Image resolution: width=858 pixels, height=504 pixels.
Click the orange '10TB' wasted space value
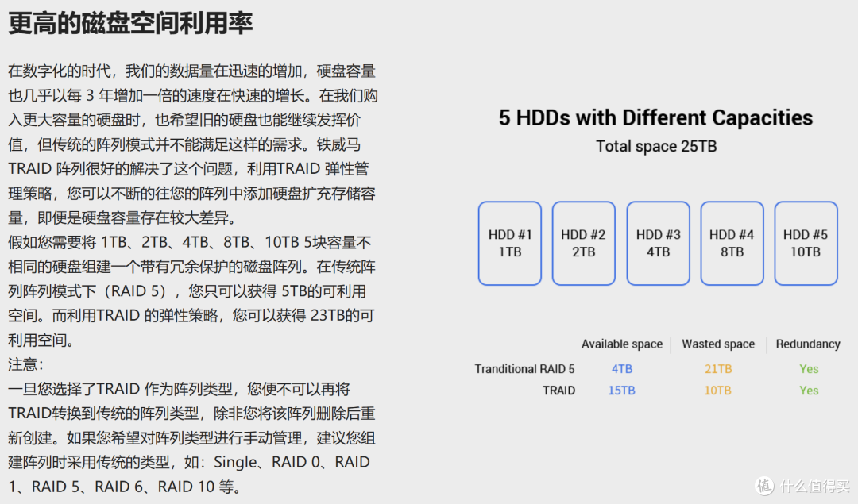pyautogui.click(x=717, y=391)
